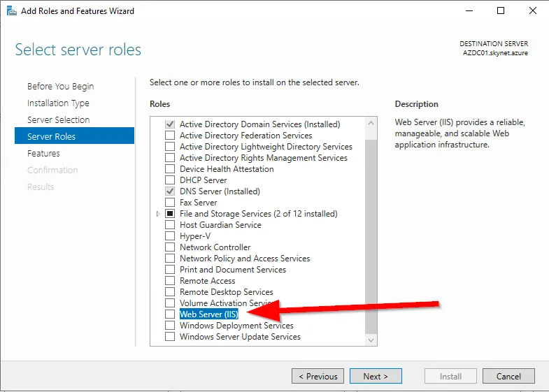Select Active Directory Domain Services (Installed) label
The height and width of the screenshot is (392, 549).
[259, 124]
